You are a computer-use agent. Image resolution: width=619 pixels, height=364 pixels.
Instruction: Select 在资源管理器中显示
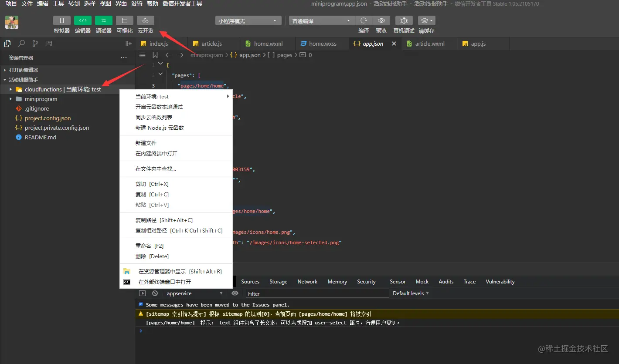[176, 272]
